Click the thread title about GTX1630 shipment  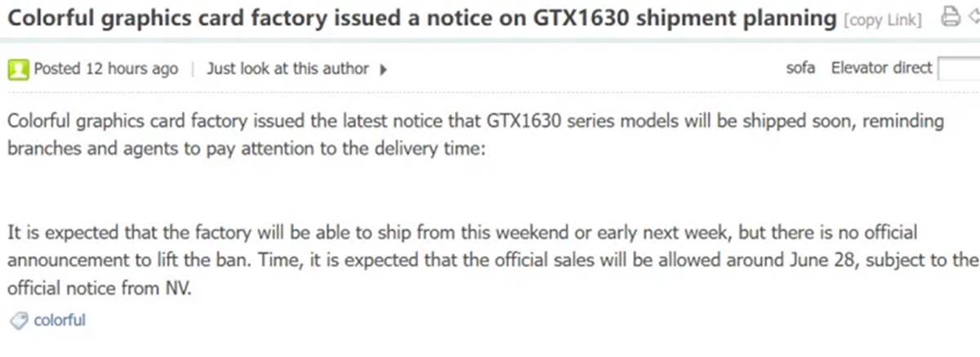coord(422,17)
